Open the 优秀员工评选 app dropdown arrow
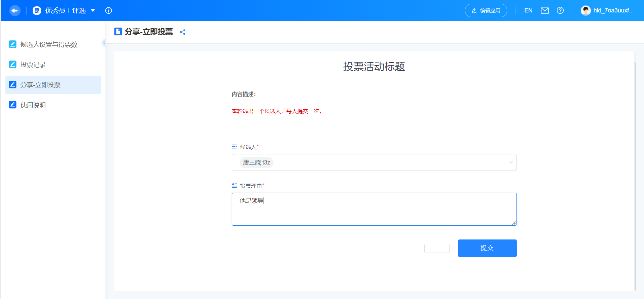 93,11
